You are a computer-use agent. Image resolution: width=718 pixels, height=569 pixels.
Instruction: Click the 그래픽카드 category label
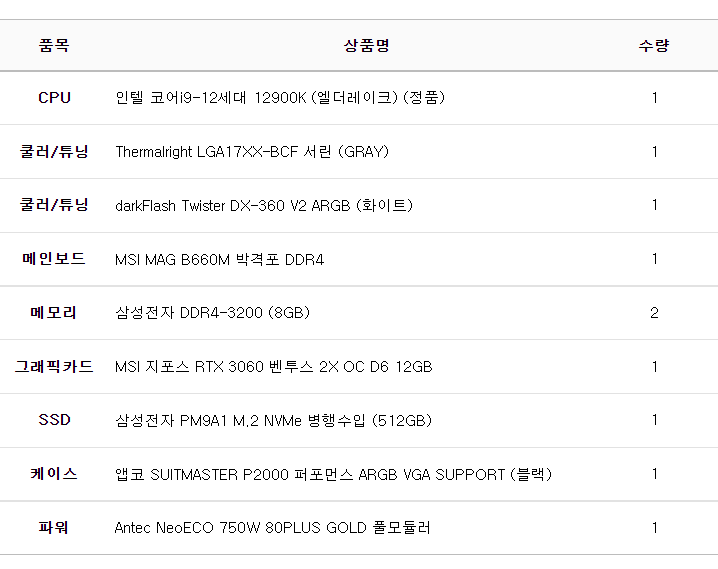[x=54, y=367]
